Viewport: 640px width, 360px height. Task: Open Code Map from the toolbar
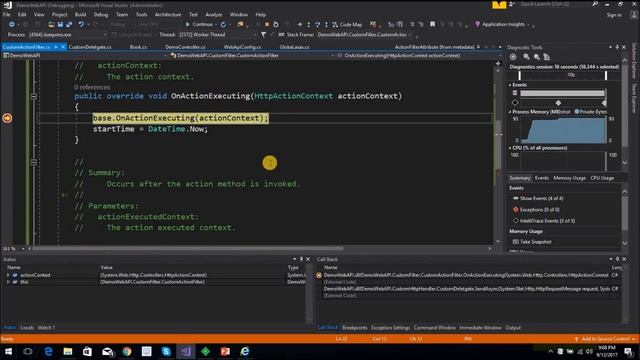point(347,24)
